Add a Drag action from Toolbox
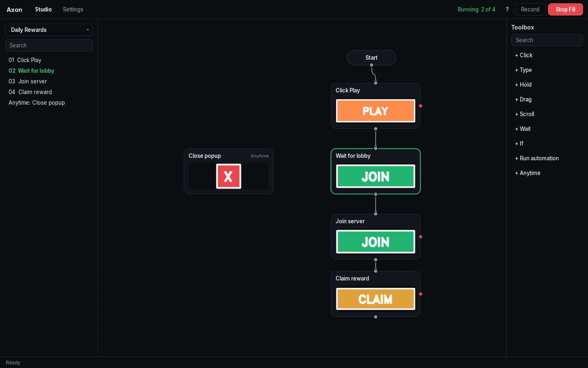The height and width of the screenshot is (368, 588). 547,99
